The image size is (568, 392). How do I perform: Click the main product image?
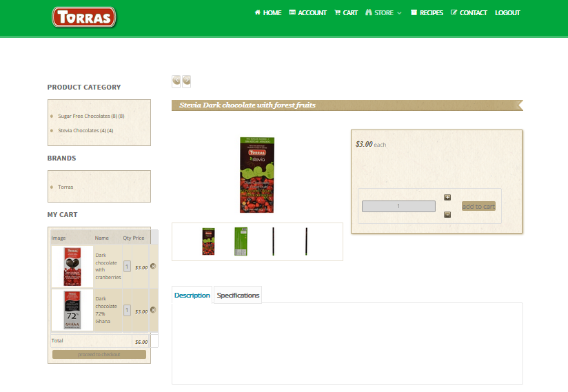pyautogui.click(x=257, y=175)
